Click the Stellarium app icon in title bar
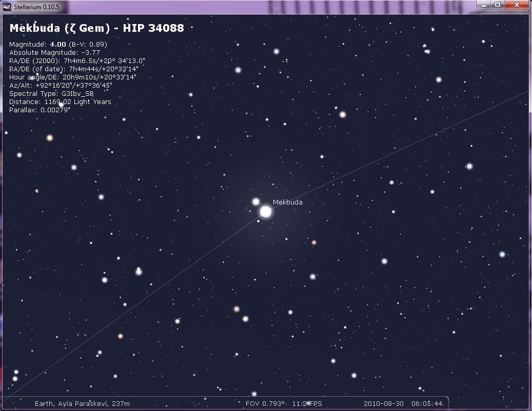532x411 pixels. pyautogui.click(x=7, y=6)
